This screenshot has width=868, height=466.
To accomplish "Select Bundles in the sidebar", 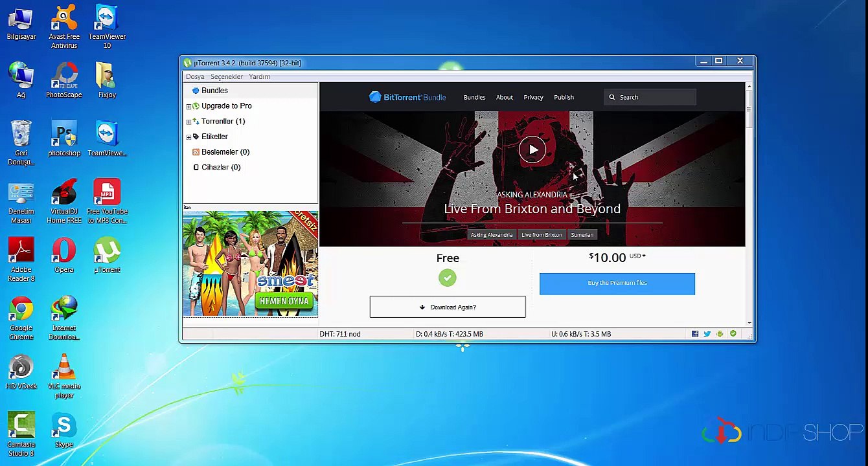I will [214, 91].
